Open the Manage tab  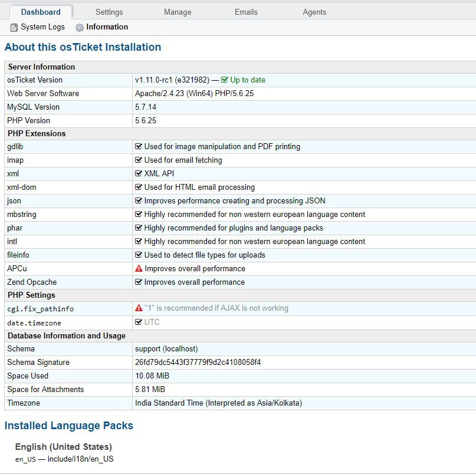click(178, 12)
